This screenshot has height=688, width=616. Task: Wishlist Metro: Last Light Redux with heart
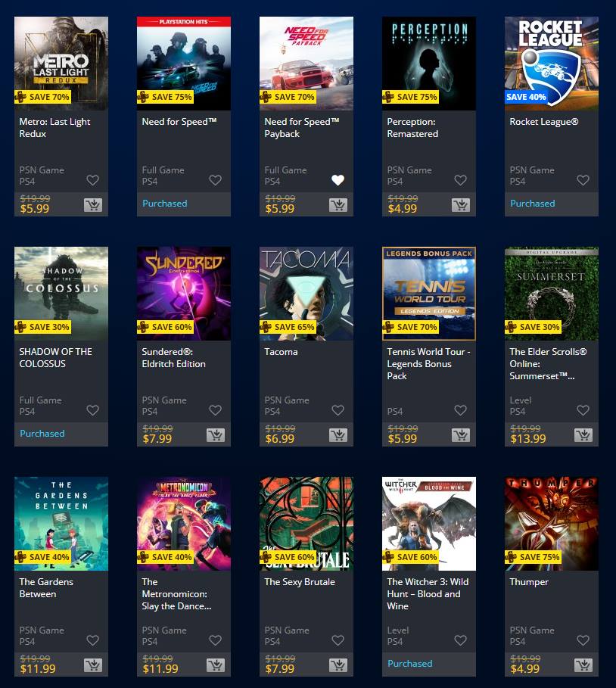92,180
